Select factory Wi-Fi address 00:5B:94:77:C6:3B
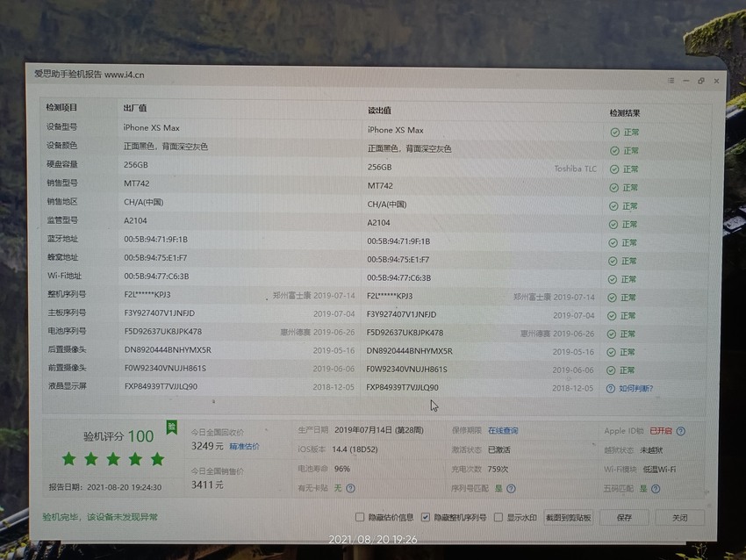 156,276
